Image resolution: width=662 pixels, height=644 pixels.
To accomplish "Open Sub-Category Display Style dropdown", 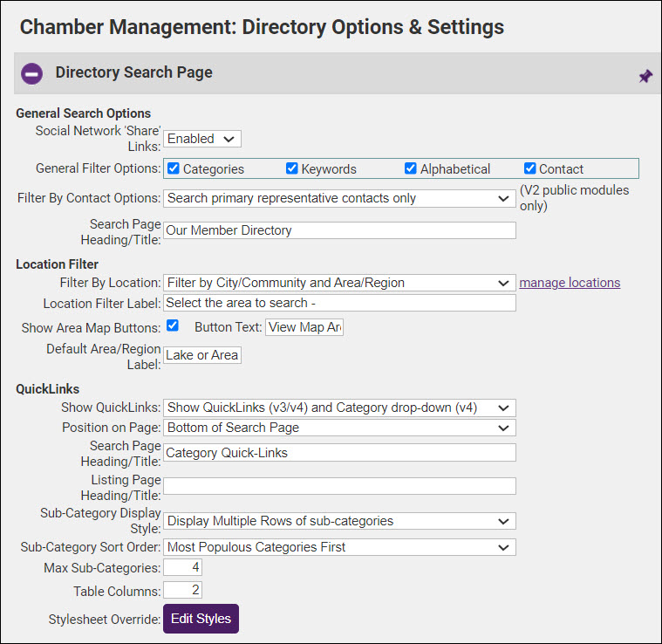I will coord(339,521).
